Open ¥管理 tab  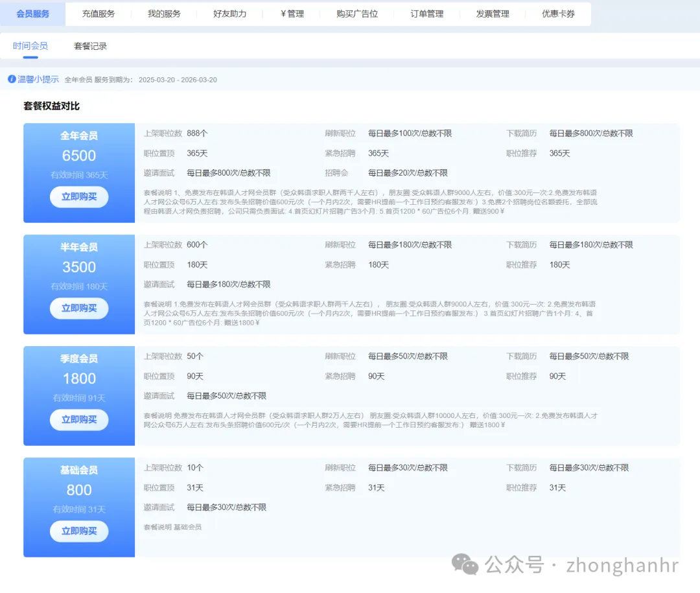[292, 14]
